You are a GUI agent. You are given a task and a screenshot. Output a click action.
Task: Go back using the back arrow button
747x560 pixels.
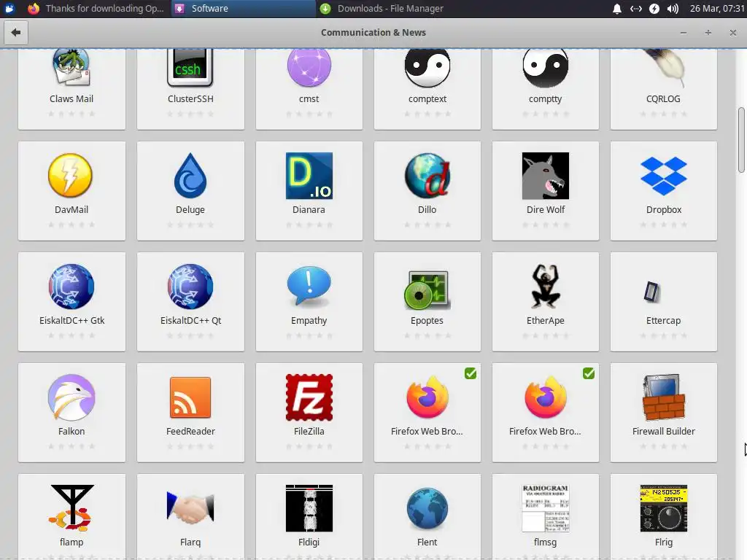point(16,32)
